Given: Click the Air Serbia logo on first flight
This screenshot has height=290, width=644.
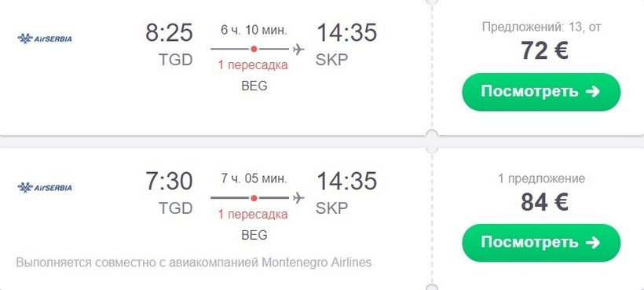Looking at the screenshot, I should click(x=45, y=39).
